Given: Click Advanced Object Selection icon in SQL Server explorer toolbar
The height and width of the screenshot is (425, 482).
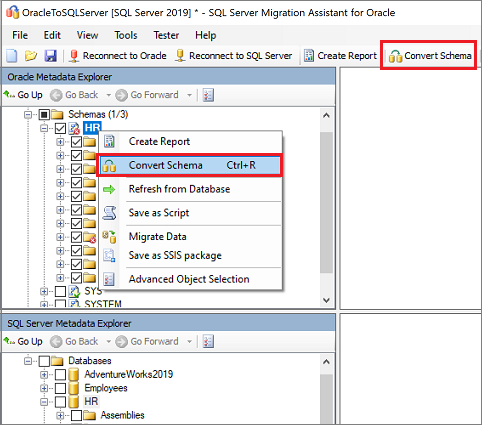Looking at the screenshot, I should (x=208, y=341).
